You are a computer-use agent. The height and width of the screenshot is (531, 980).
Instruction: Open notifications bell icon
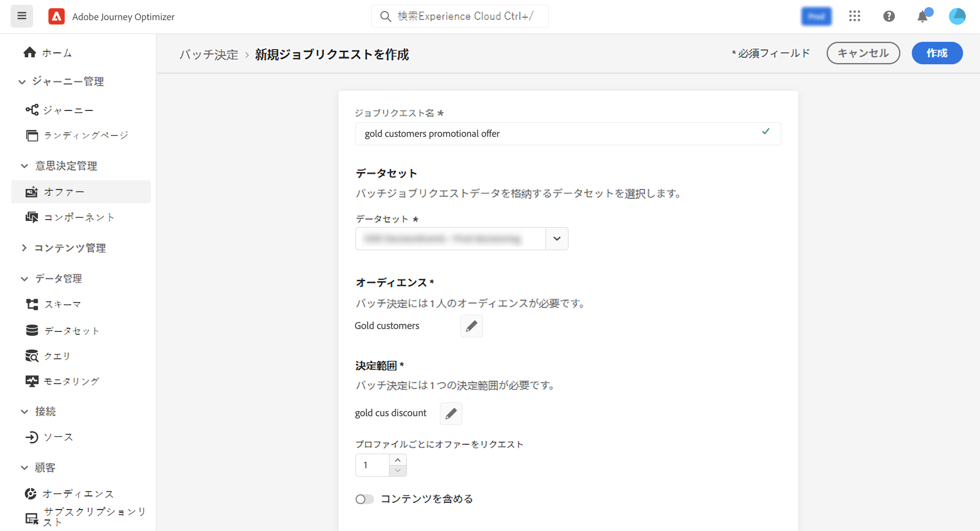922,17
